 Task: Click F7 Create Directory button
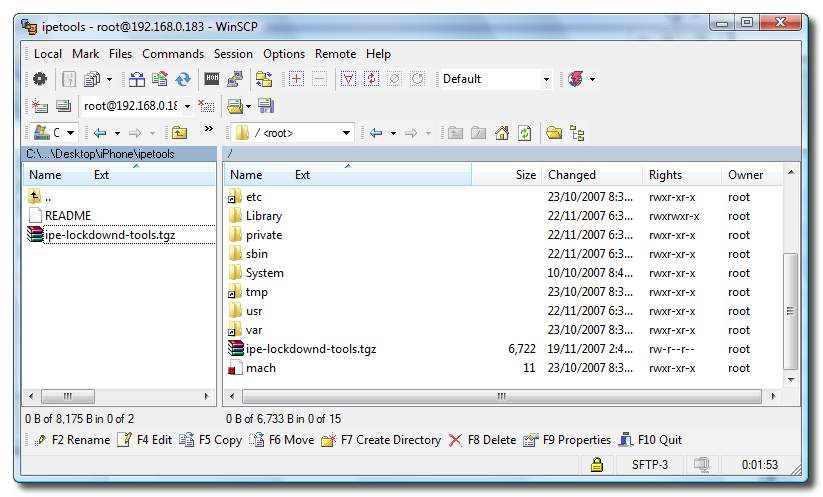[x=381, y=440]
